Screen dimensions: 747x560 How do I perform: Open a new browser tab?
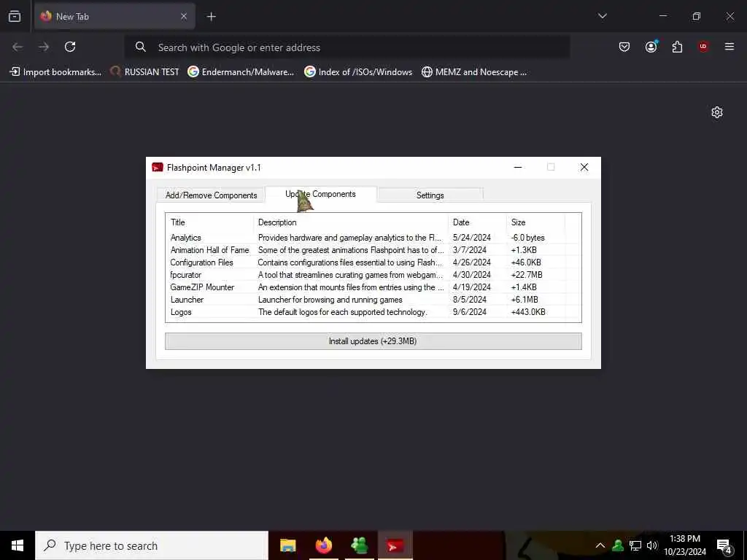211,17
